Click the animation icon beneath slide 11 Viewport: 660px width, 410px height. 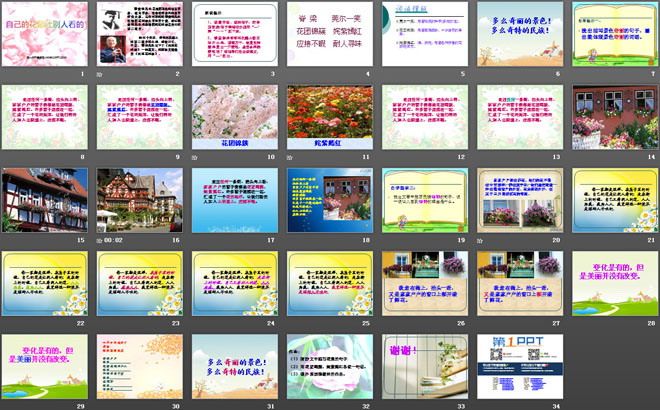tap(290, 157)
